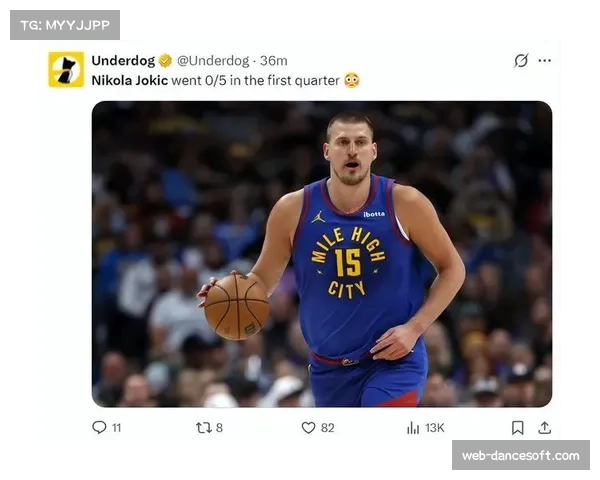Click the reply count 11
The height and width of the screenshot is (480, 600).
(x=116, y=427)
